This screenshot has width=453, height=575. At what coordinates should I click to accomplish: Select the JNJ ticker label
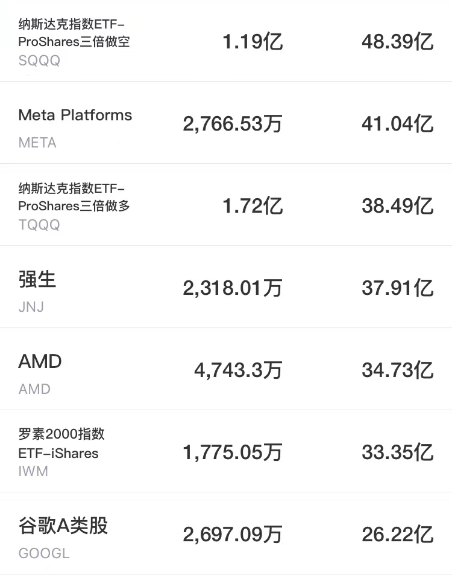point(31,307)
